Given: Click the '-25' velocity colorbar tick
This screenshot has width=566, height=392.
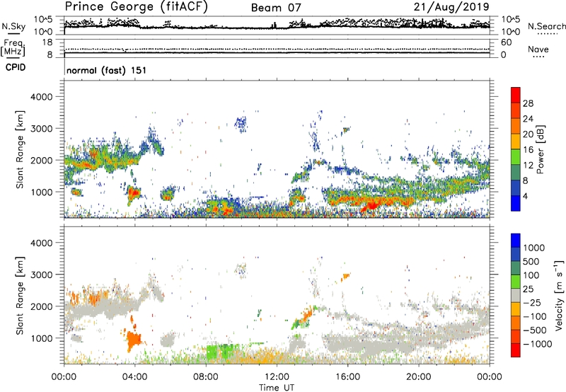Looking at the screenshot, I should (531, 303).
